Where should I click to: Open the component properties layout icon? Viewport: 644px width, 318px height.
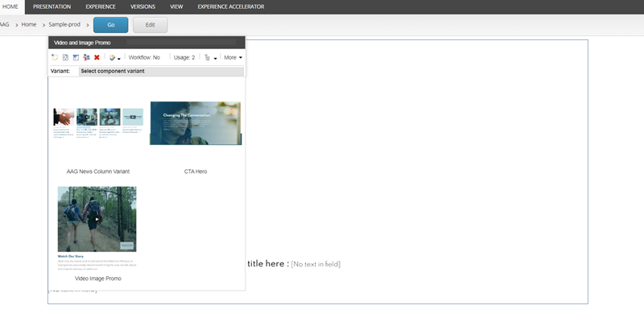pyautogui.click(x=76, y=57)
